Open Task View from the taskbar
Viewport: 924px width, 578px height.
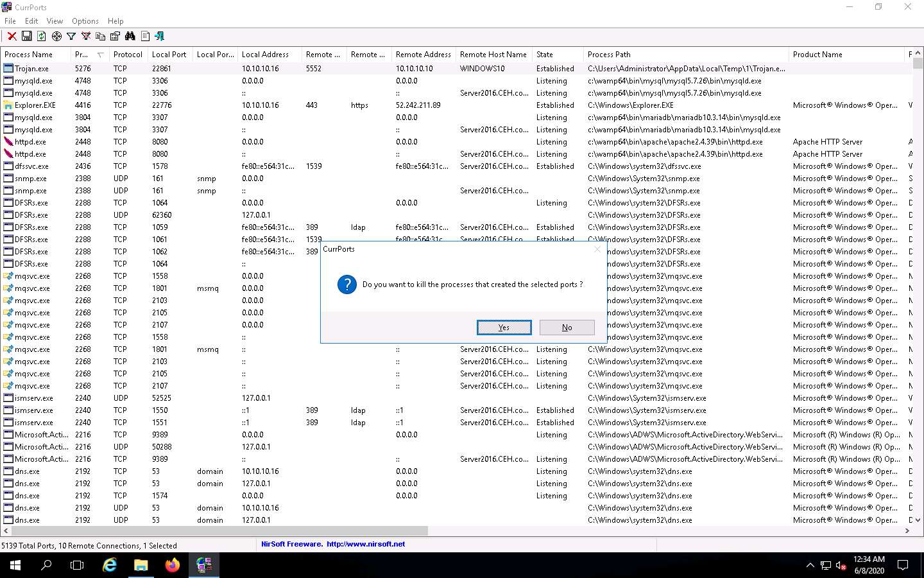click(77, 565)
